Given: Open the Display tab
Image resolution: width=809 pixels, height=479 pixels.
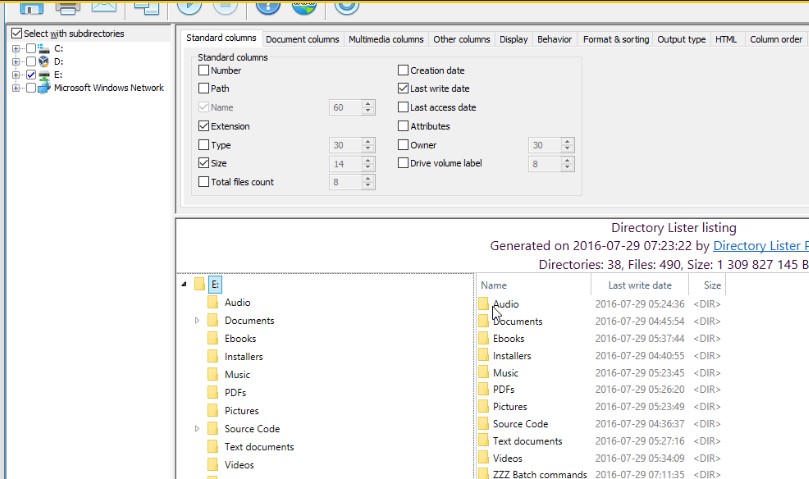Looking at the screenshot, I should tap(513, 40).
